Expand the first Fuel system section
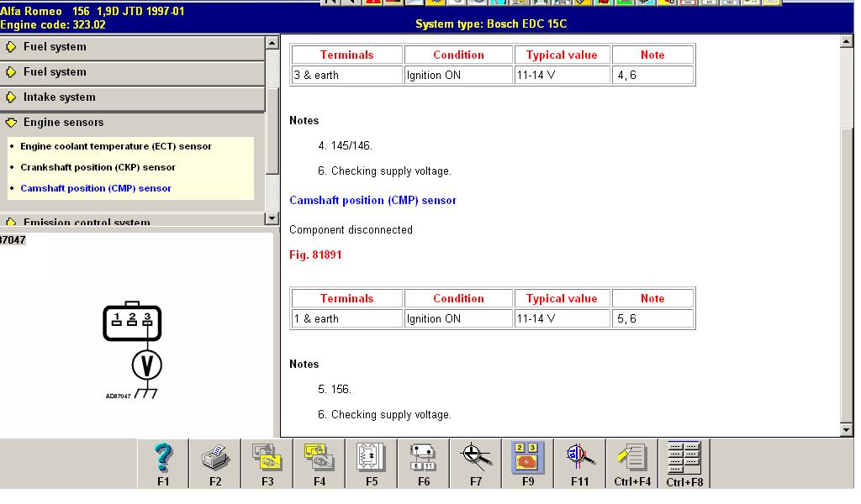The height and width of the screenshot is (504, 861). [132, 47]
